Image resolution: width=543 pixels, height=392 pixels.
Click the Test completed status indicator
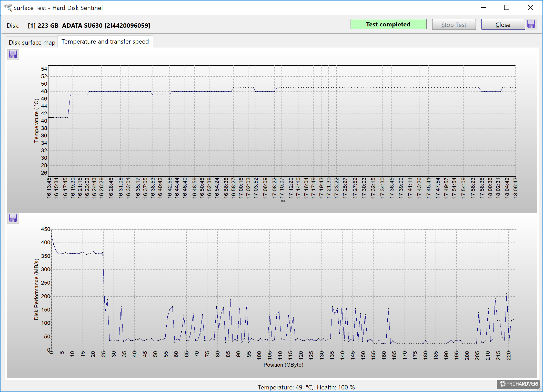(388, 24)
